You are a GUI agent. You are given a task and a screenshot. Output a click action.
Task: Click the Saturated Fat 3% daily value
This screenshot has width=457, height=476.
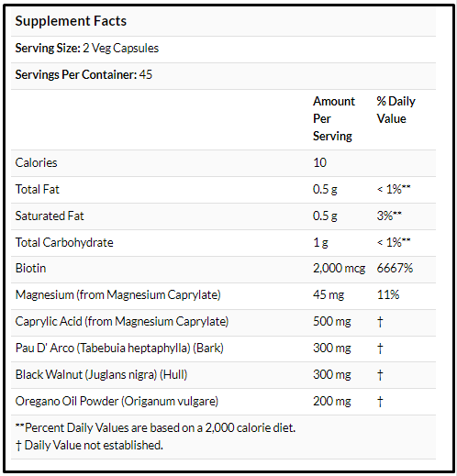(389, 216)
